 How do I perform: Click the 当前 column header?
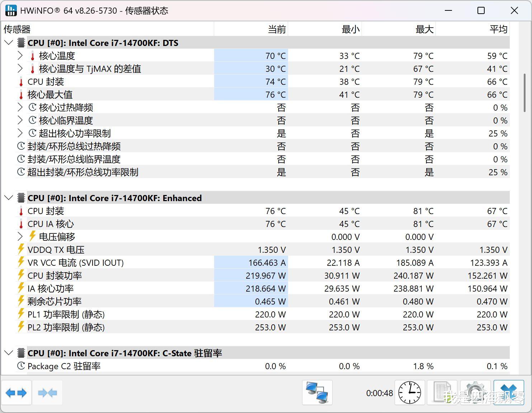click(251, 29)
